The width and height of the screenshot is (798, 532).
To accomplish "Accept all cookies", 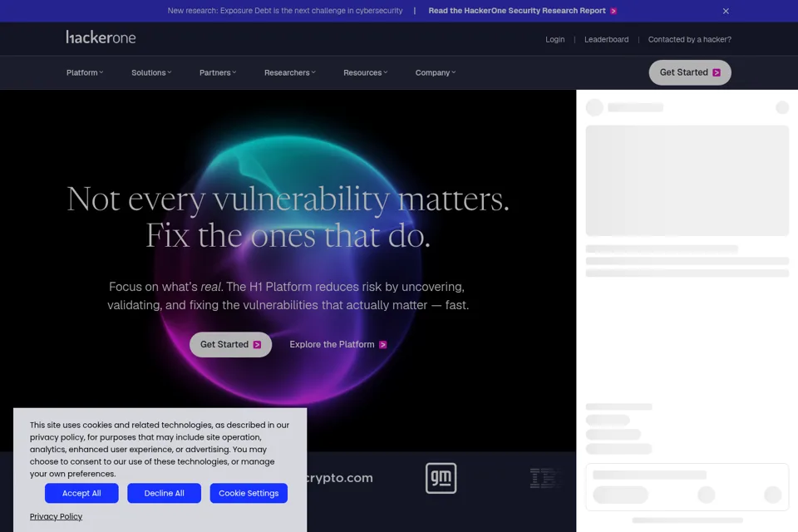I will (x=81, y=493).
